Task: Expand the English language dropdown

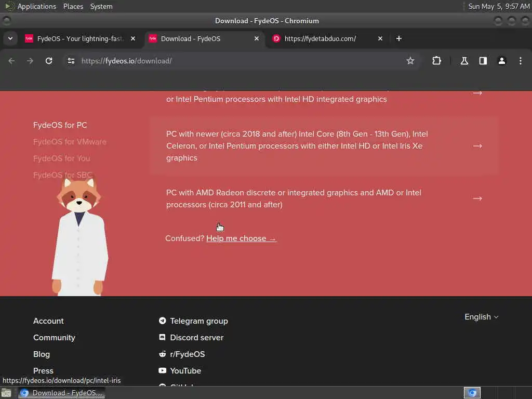Action: [x=482, y=316]
